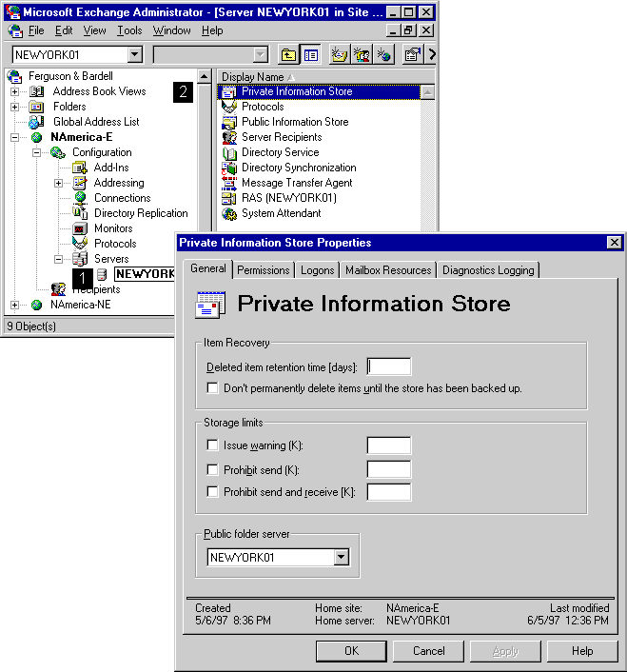Click the Directory Synchronization icon
The image size is (627, 672).
[x=229, y=168]
